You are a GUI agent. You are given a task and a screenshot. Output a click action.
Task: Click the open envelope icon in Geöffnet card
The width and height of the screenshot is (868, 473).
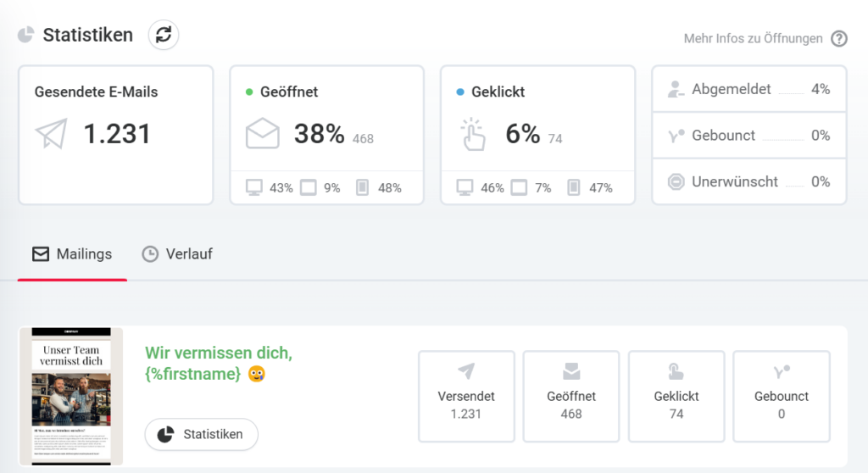(x=263, y=134)
